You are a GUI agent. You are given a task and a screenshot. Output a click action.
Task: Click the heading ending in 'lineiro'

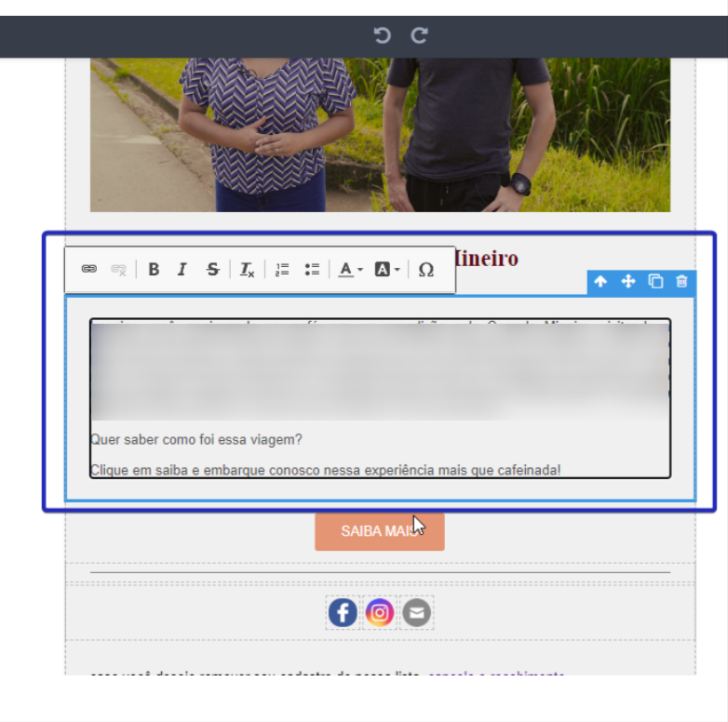(x=487, y=259)
